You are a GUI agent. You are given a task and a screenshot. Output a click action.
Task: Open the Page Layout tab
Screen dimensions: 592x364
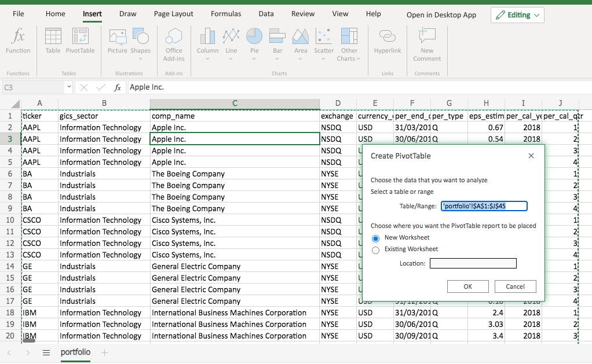(174, 14)
